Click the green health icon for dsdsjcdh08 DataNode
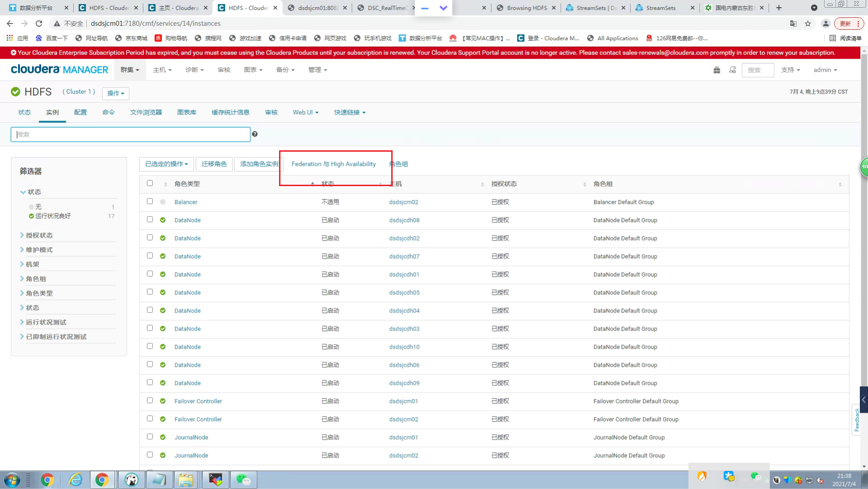 pos(163,220)
